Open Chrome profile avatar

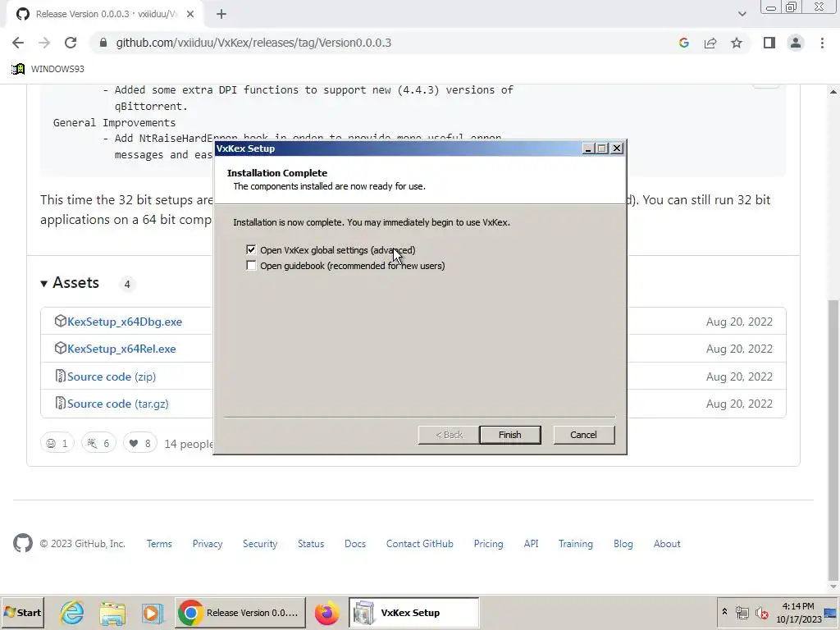click(x=796, y=43)
